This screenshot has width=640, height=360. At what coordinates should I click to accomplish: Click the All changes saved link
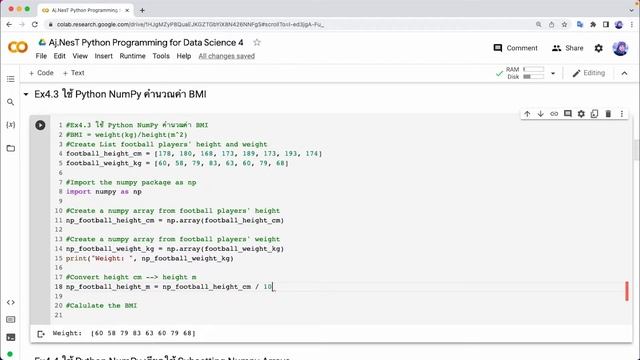coord(227,56)
